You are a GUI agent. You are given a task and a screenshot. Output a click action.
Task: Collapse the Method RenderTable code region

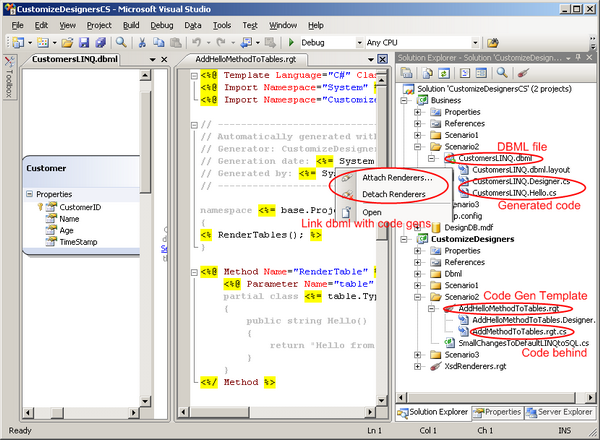coord(194,272)
